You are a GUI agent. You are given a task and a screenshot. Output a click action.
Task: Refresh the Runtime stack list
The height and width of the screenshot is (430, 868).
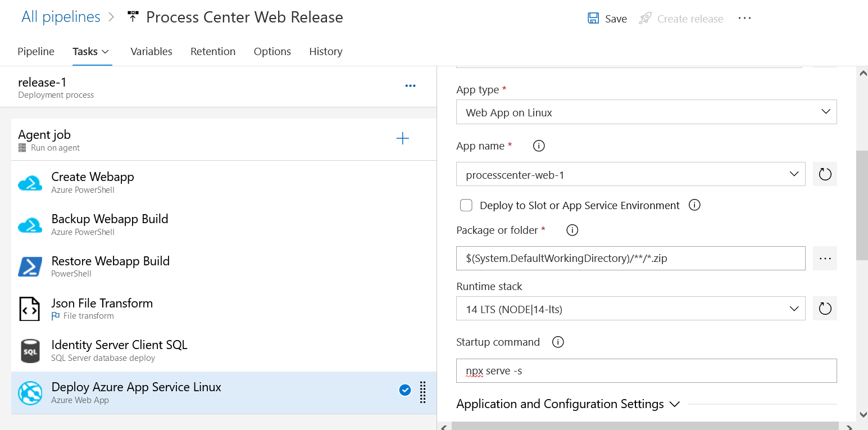pos(825,309)
